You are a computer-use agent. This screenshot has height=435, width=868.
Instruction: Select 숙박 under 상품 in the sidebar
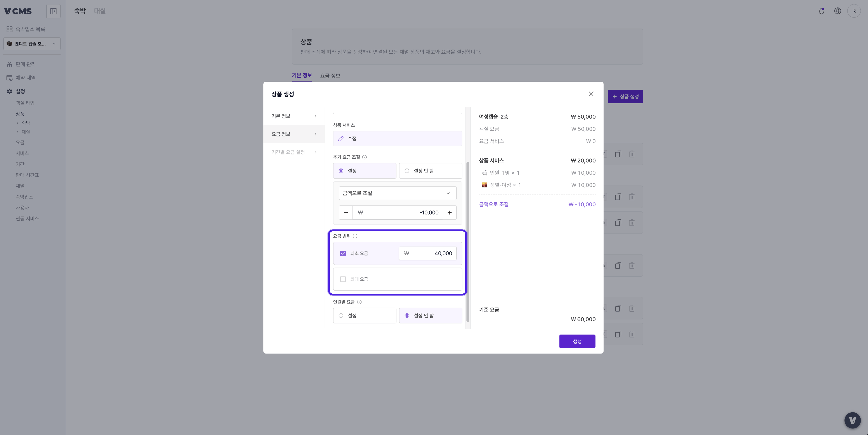pos(26,123)
